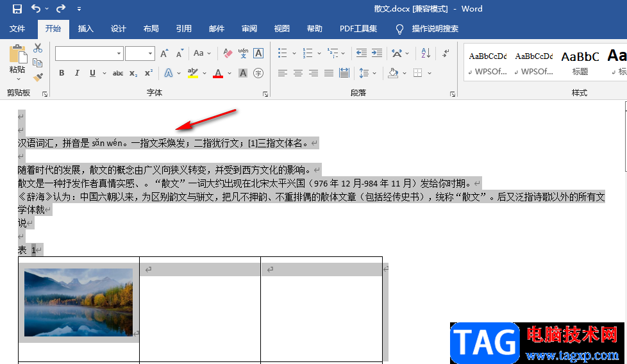Apply shading paint bucket

click(x=393, y=73)
